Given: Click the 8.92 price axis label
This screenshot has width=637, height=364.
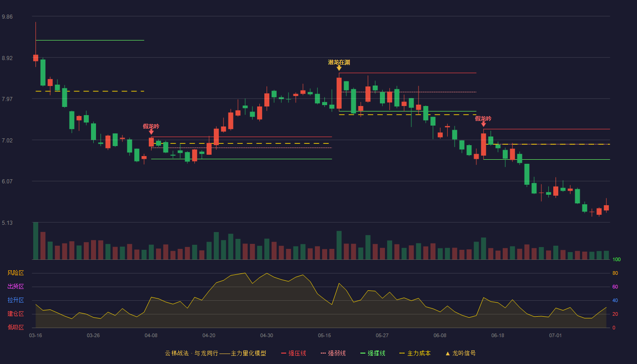Looking at the screenshot, I should coord(7,58).
